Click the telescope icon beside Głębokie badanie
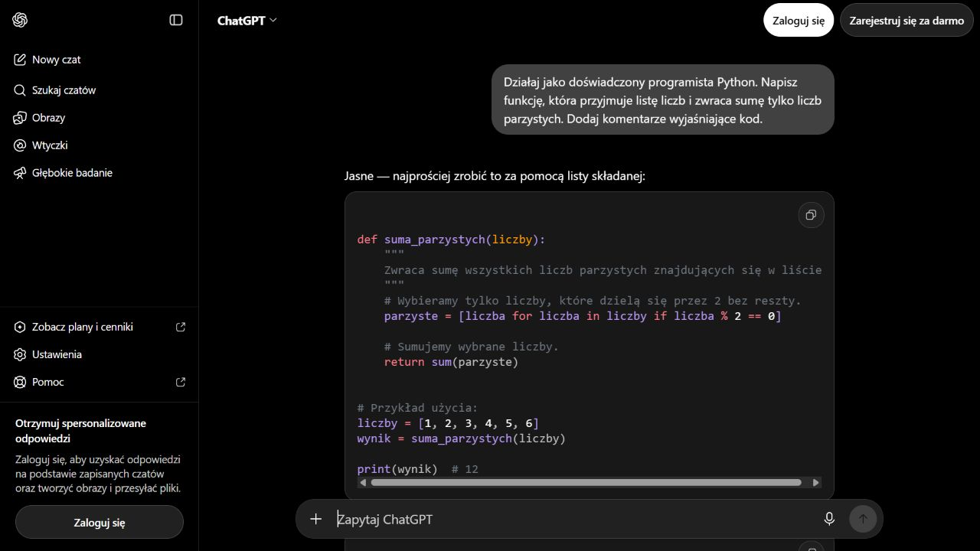Viewport: 980px width, 551px height. [20, 173]
